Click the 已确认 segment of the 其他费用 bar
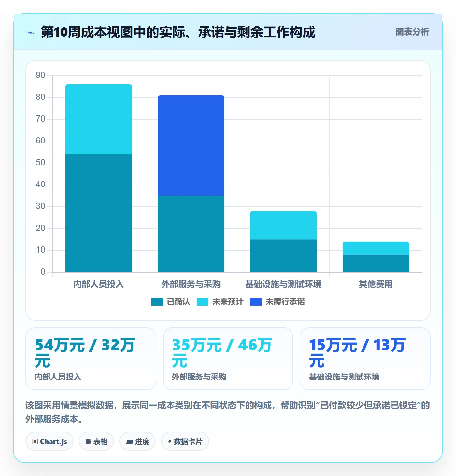Image resolution: width=456 pixels, height=476 pixels. point(376,263)
